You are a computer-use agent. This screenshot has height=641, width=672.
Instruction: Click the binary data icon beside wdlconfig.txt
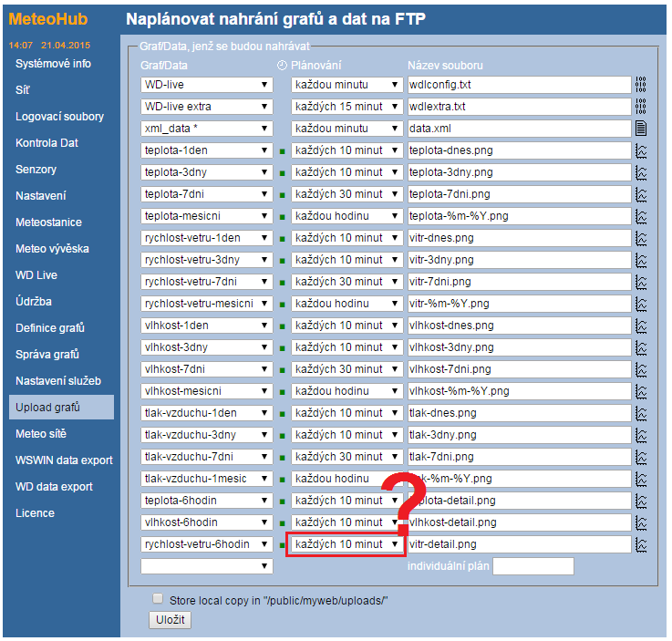tap(641, 85)
